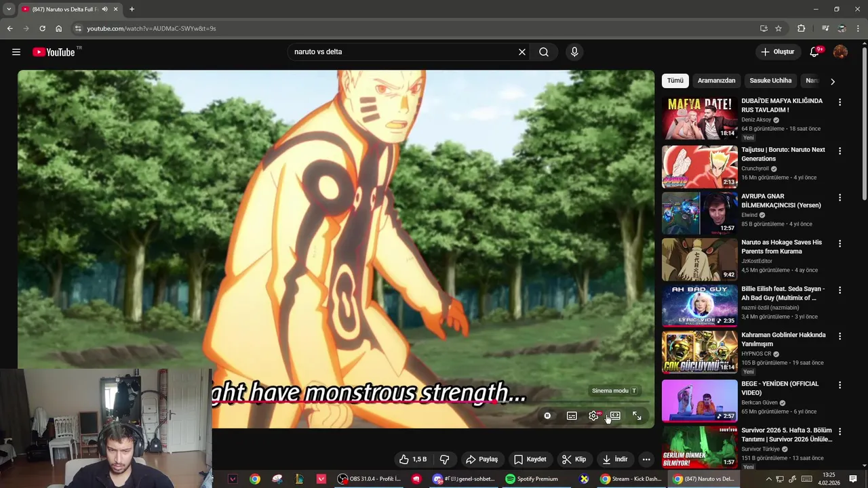Save the video with Kaydet
This screenshot has width=868, height=488.
[530, 460]
